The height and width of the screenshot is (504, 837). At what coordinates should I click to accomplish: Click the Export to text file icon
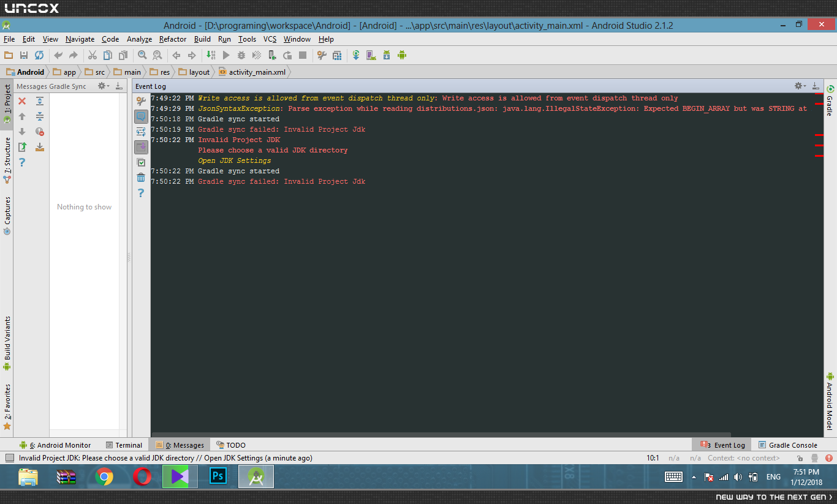click(x=22, y=147)
